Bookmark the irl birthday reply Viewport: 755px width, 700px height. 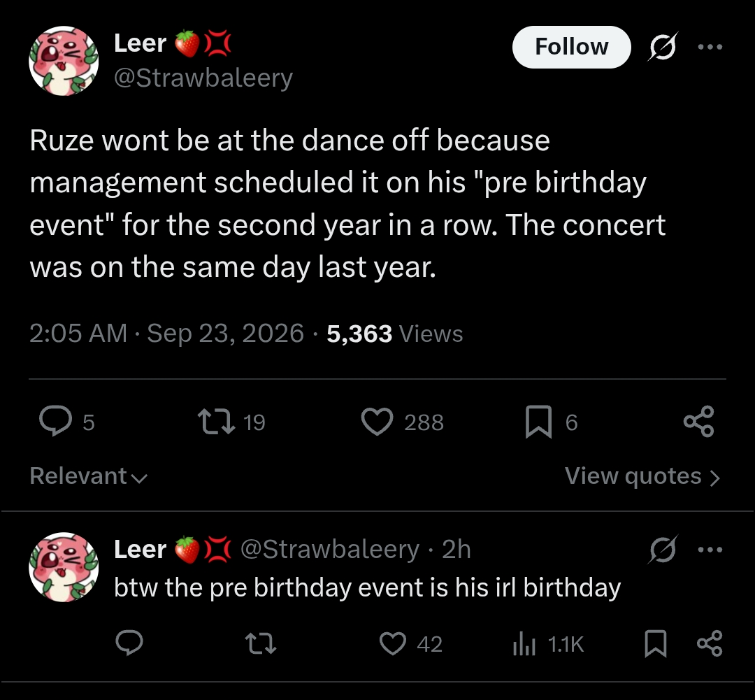[656, 643]
